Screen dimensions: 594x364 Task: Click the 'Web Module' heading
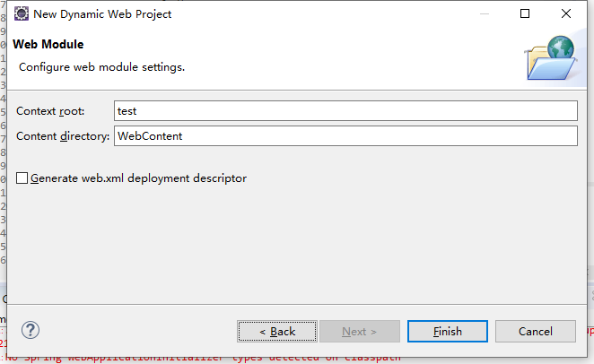click(48, 44)
